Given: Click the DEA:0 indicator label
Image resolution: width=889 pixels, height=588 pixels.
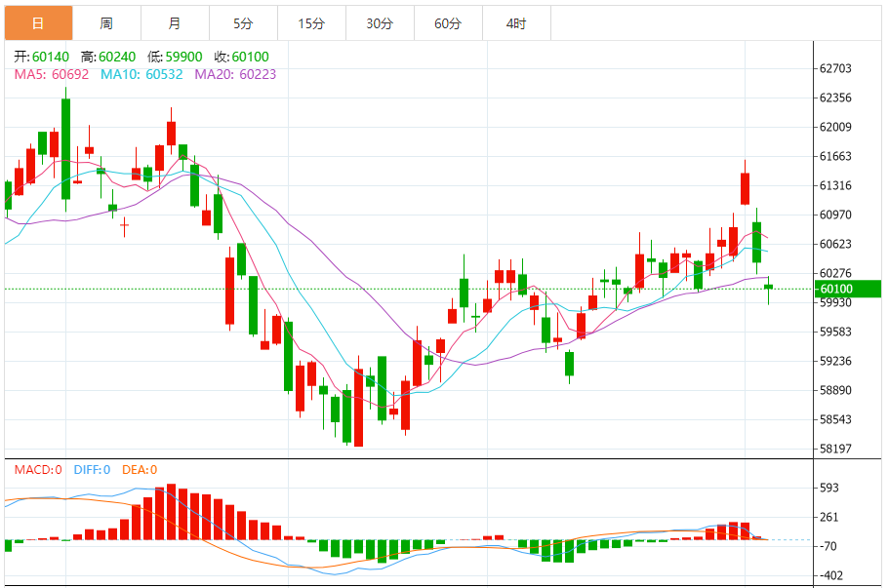Looking at the screenshot, I should point(140,470).
